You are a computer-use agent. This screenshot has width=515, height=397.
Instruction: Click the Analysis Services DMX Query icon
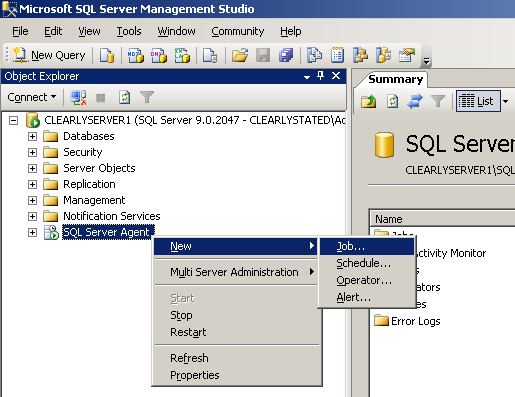click(x=159, y=55)
